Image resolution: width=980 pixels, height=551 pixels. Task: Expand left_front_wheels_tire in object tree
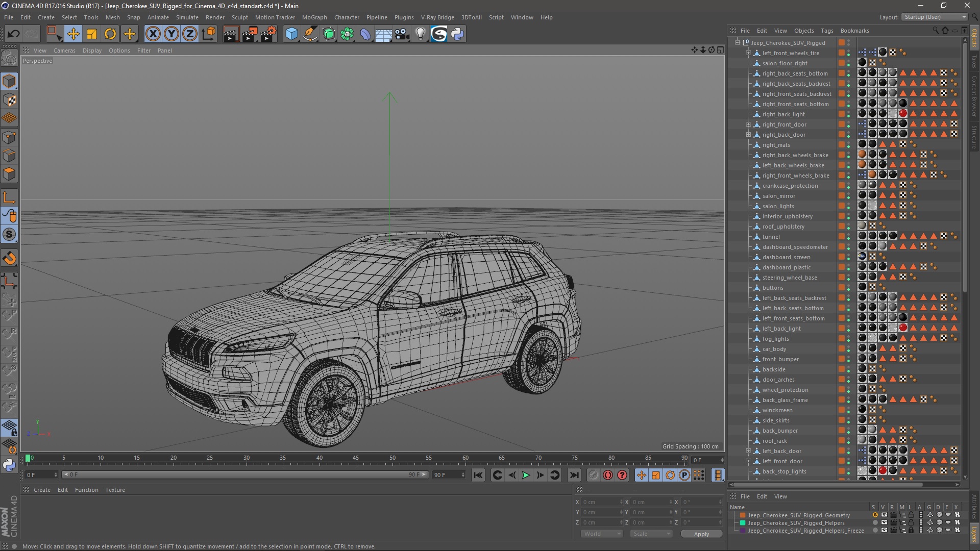click(748, 53)
